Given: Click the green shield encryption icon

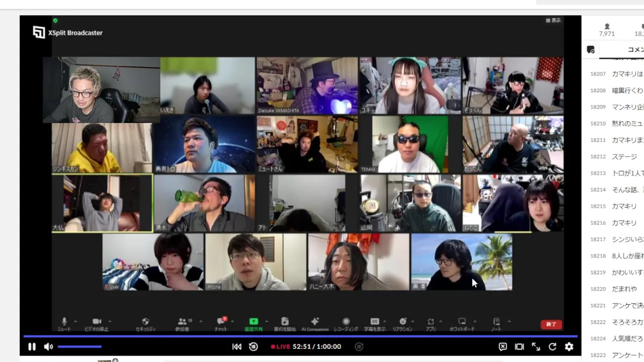Looking at the screenshot, I should [x=55, y=21].
